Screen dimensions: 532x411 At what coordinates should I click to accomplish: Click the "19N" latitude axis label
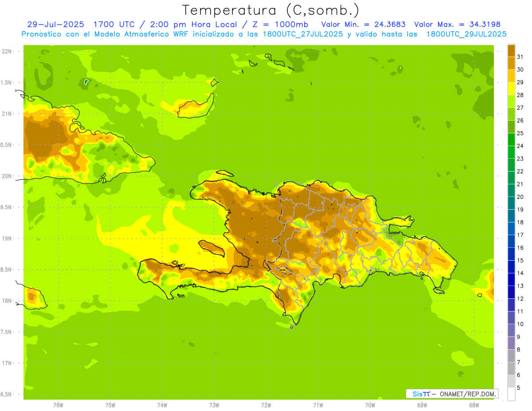click(7, 239)
